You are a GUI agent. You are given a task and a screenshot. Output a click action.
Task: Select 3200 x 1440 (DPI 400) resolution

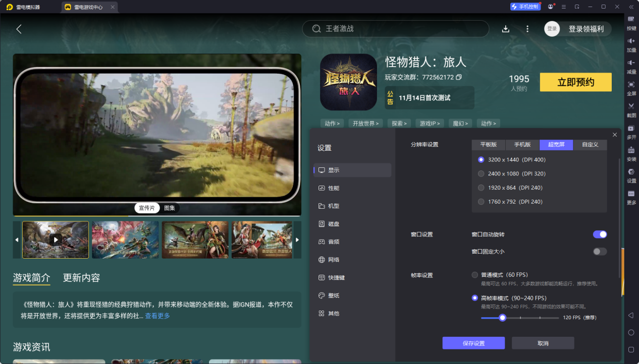(x=481, y=160)
